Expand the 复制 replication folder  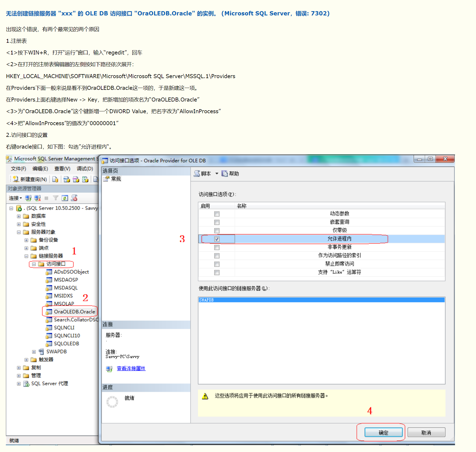coord(19,368)
